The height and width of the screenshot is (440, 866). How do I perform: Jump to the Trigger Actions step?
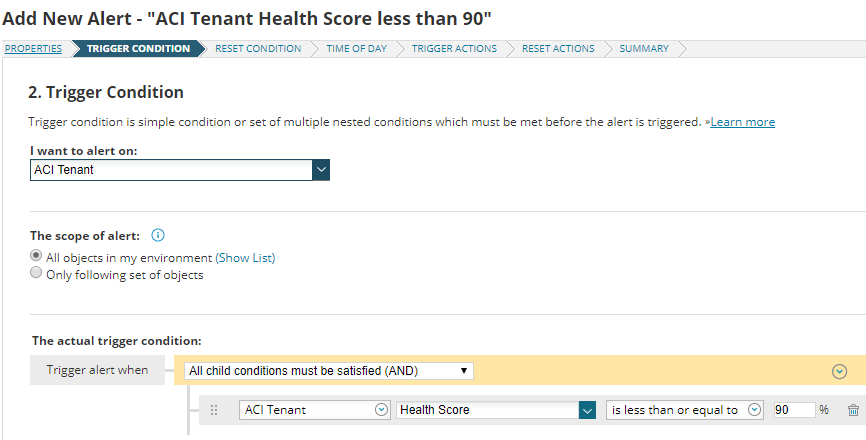(x=454, y=48)
